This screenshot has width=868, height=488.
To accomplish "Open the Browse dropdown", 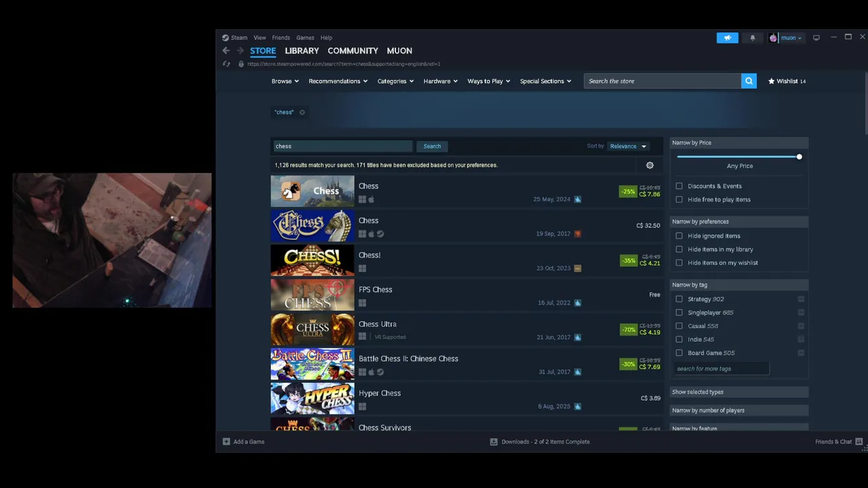I will point(285,81).
